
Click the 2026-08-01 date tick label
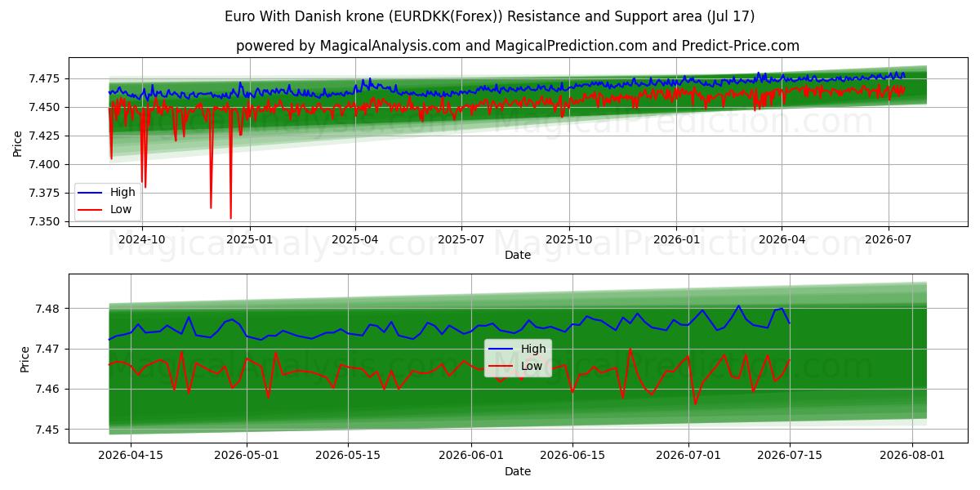(912, 456)
